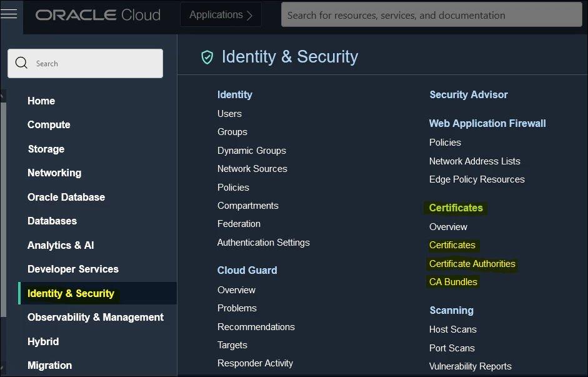Image resolution: width=588 pixels, height=377 pixels.
Task: Expand the Applications dropdown
Action: [221, 14]
